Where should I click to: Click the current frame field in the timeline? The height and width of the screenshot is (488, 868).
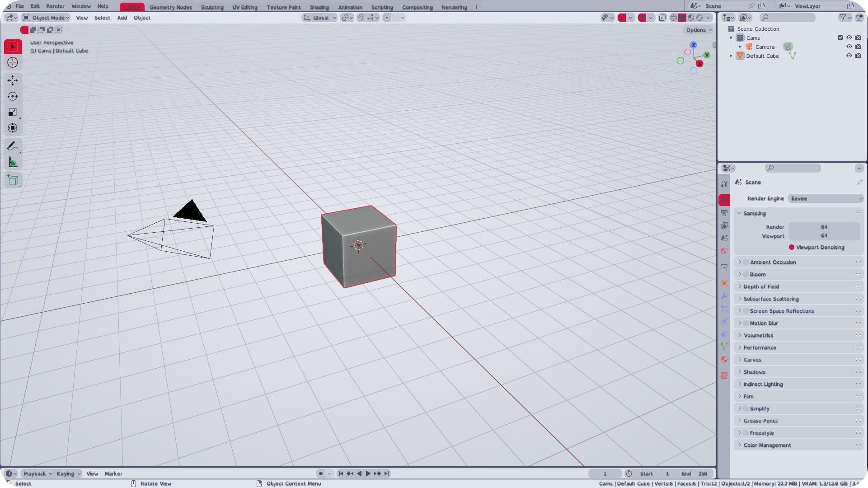point(605,474)
